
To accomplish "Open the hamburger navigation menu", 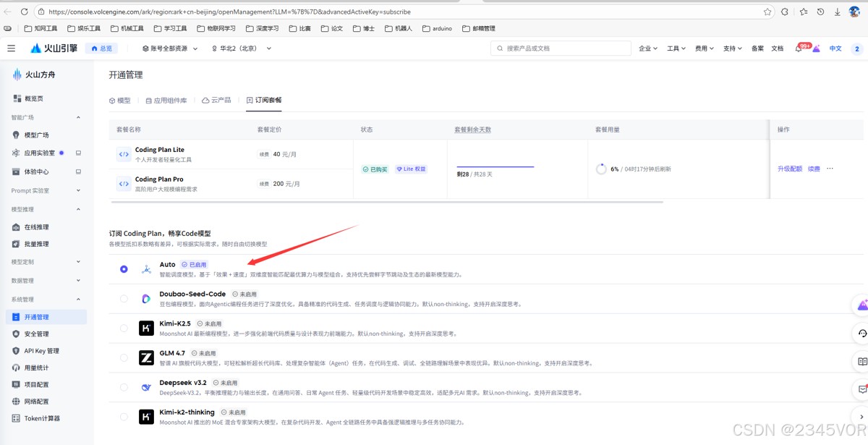I will coord(11,48).
